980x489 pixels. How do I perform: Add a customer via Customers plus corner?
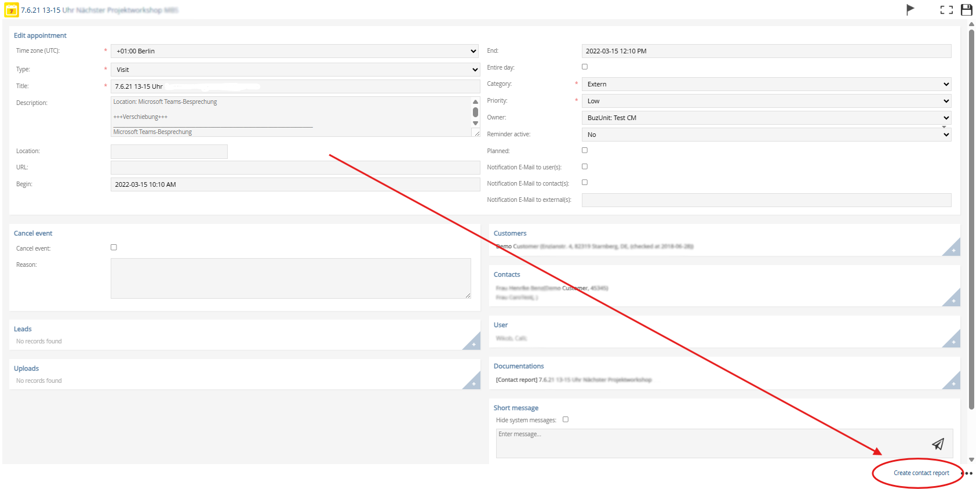(x=953, y=250)
